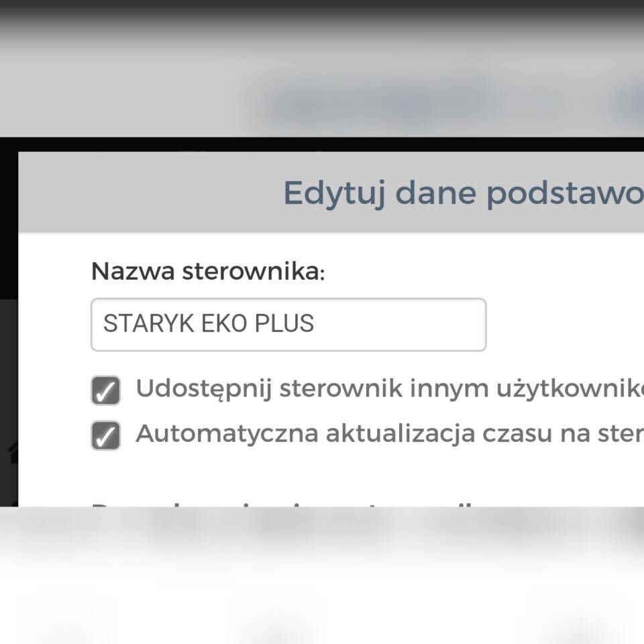Uncheck the Udostępnij sterownik checkbox
This screenshot has width=644, height=644.
click(x=105, y=390)
